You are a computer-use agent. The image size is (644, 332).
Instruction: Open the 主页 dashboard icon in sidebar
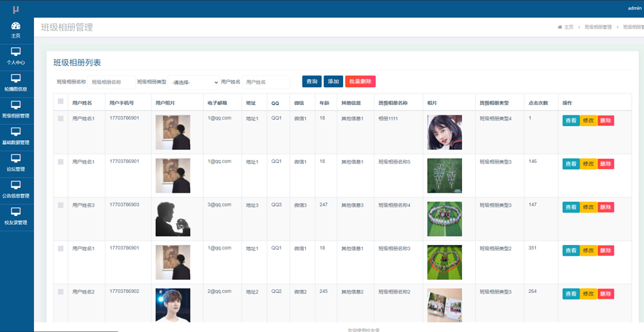point(16,26)
